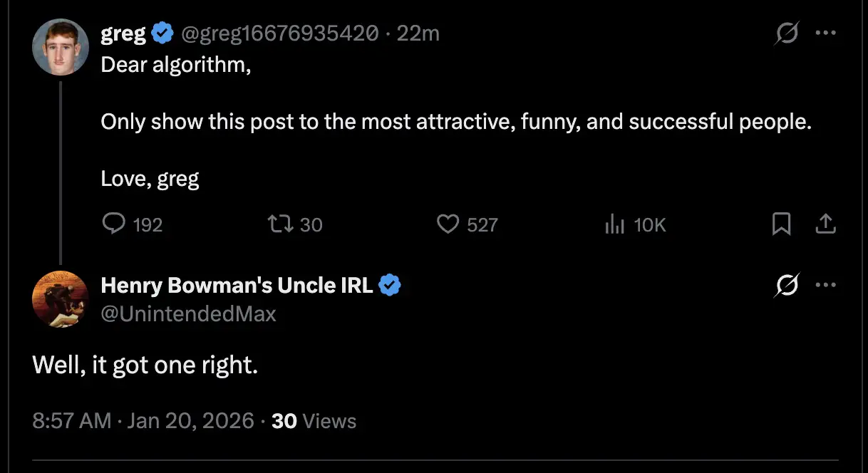The image size is (868, 473).
Task: Click verified badge beside Henry Bowman's Uncle IRL
Action: coord(390,286)
